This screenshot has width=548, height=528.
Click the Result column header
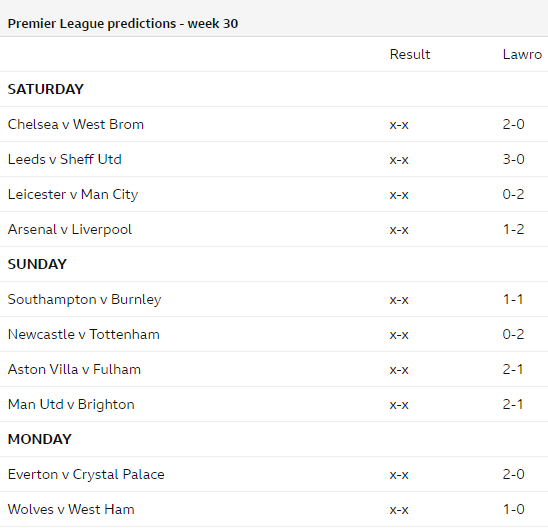pyautogui.click(x=410, y=55)
